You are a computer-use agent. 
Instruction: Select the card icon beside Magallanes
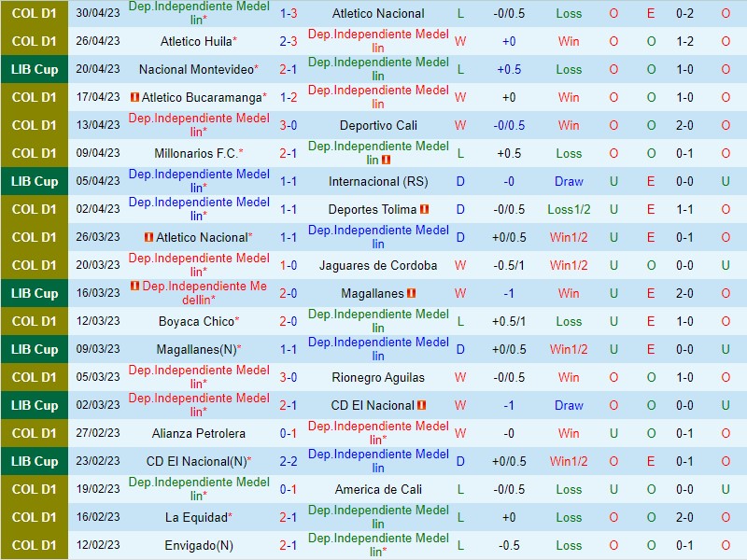[412, 293]
